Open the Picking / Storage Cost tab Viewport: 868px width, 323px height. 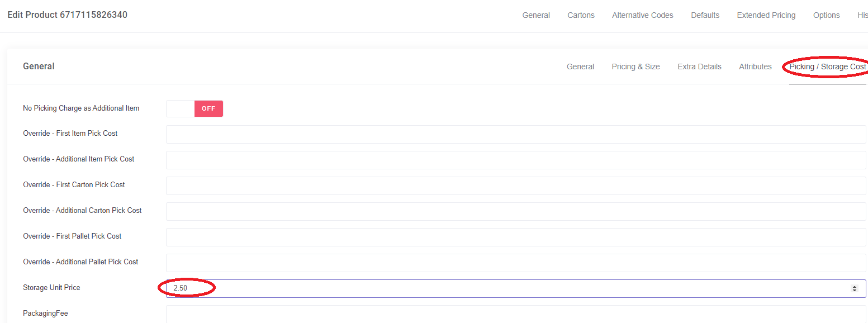[x=827, y=66]
